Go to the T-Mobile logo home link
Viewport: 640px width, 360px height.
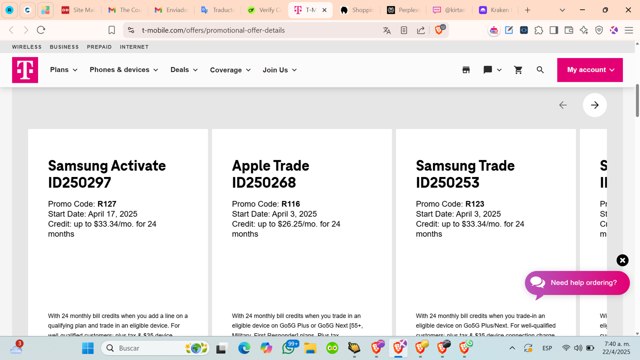tap(25, 70)
